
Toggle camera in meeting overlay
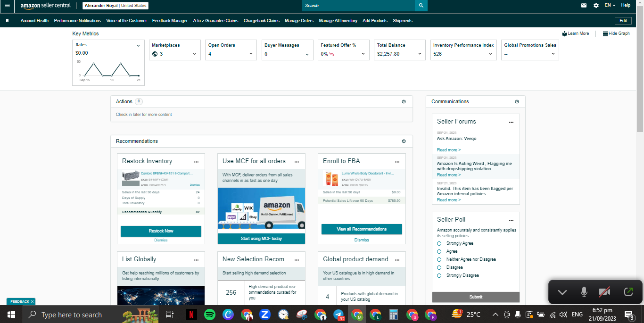tap(604, 292)
